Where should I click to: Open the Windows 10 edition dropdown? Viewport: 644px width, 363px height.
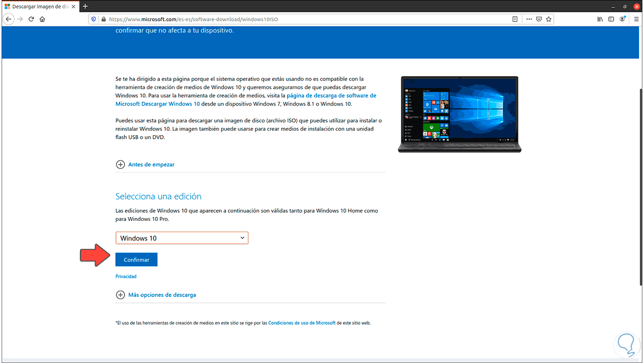point(181,238)
